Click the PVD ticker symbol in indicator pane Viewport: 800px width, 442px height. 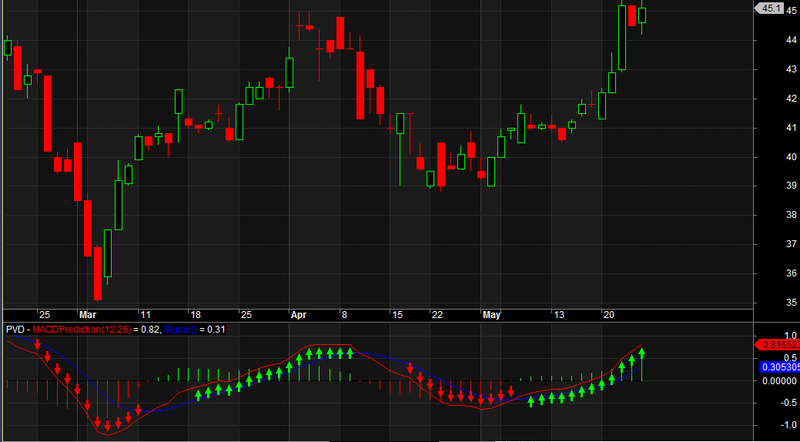tap(15, 330)
